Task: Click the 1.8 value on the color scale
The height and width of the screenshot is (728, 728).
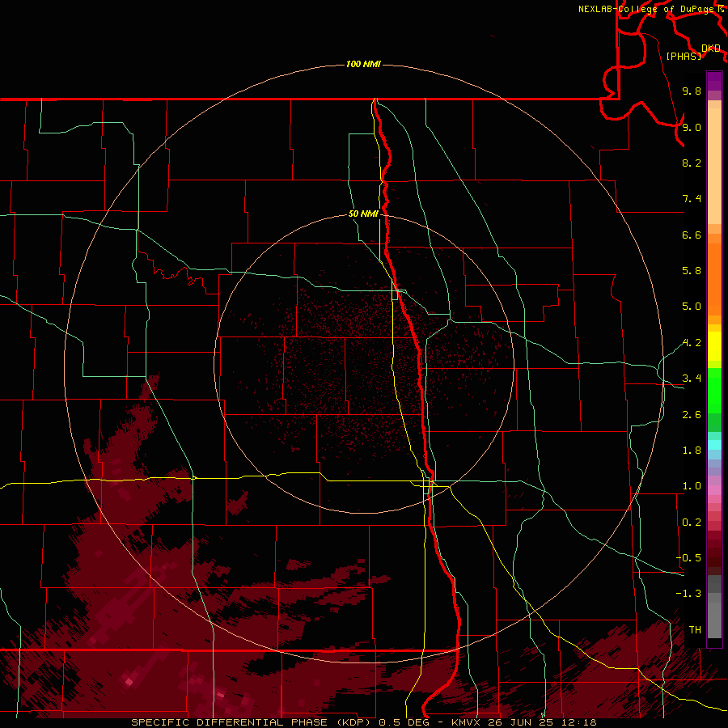Action: click(x=692, y=451)
